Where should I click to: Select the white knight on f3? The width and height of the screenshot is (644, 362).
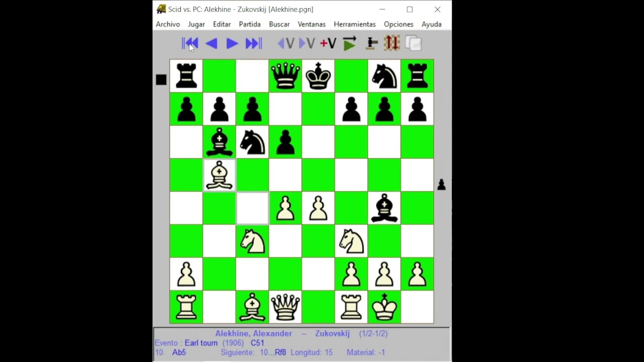click(x=351, y=241)
